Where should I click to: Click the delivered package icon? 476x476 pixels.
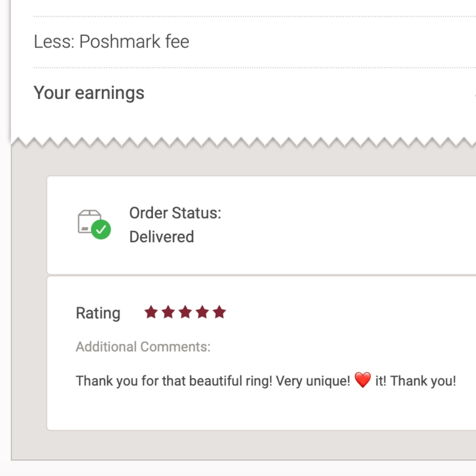pos(94,224)
